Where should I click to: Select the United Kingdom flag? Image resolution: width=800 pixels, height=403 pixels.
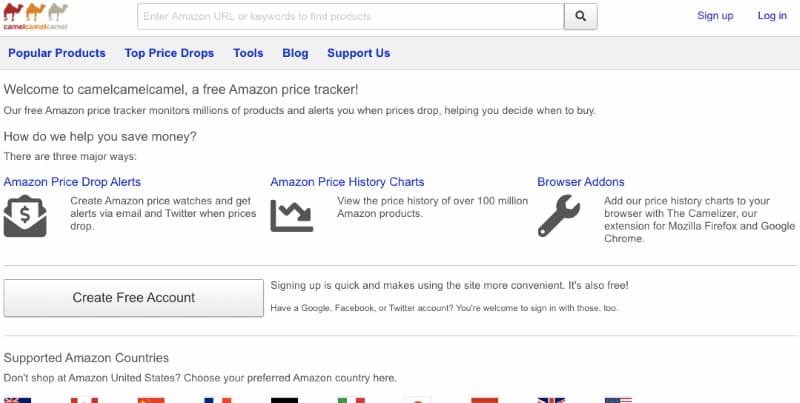point(552,400)
